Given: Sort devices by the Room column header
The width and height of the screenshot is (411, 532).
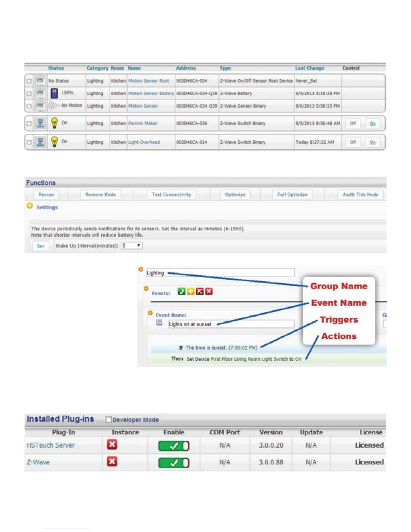Looking at the screenshot, I should pos(117,68).
